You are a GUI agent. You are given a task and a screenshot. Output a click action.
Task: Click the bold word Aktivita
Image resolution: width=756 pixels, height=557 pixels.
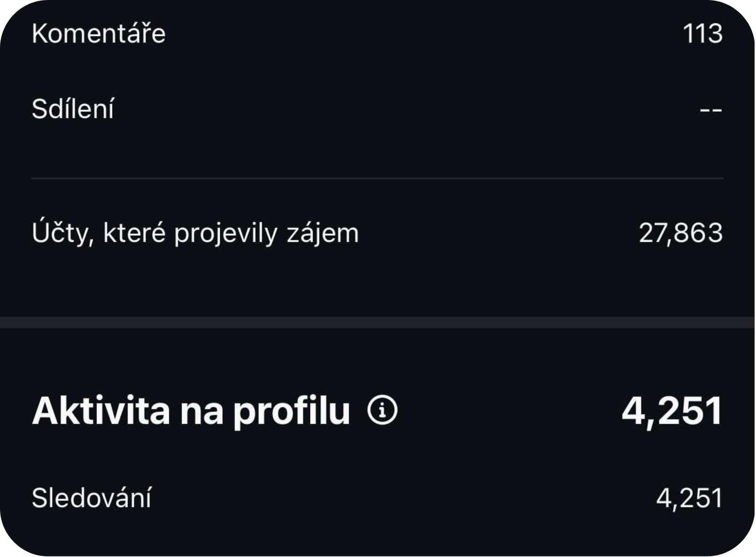[x=101, y=411]
